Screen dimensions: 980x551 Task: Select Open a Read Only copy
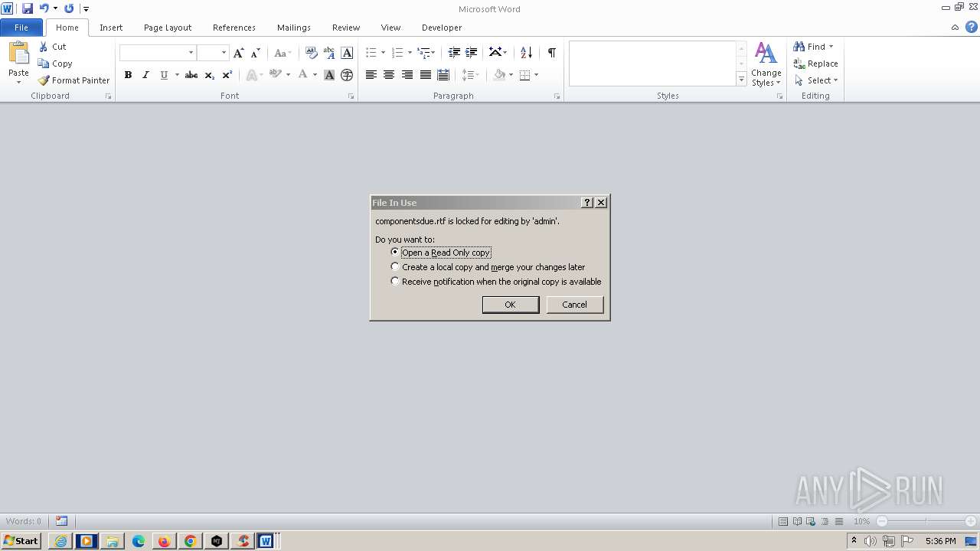pyautogui.click(x=440, y=253)
